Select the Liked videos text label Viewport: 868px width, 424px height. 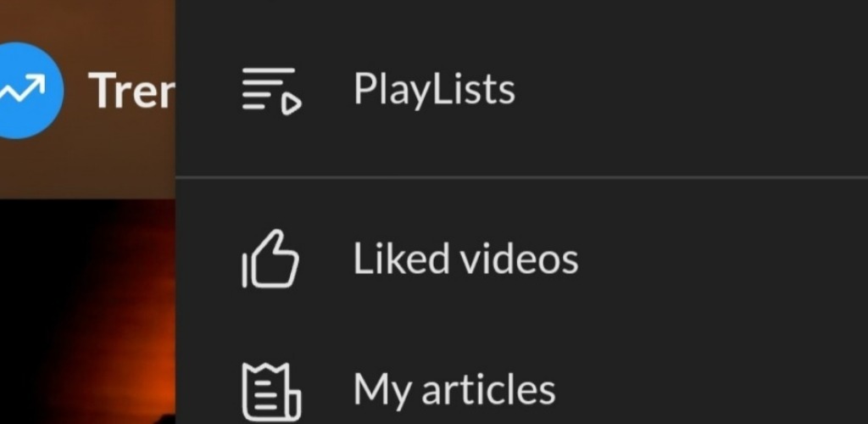click(465, 258)
